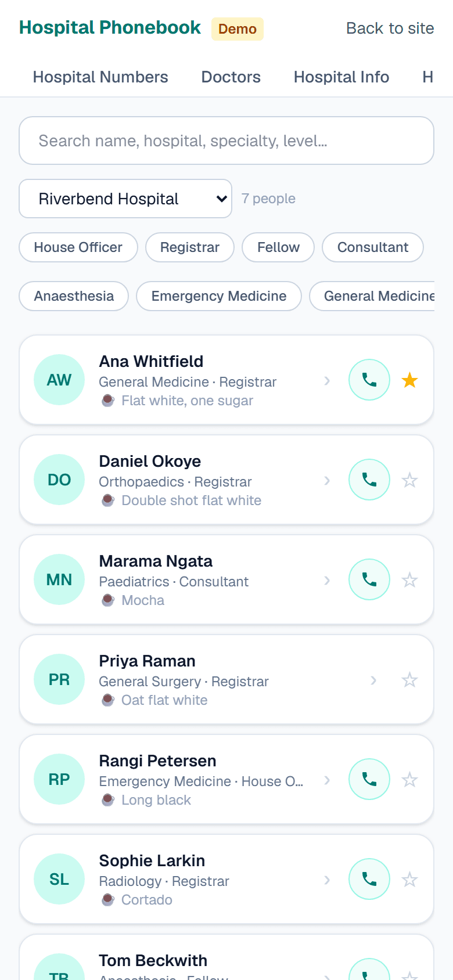This screenshot has height=980, width=453.
Task: Star Daniel Okoye as a favourite
Action: pos(410,480)
